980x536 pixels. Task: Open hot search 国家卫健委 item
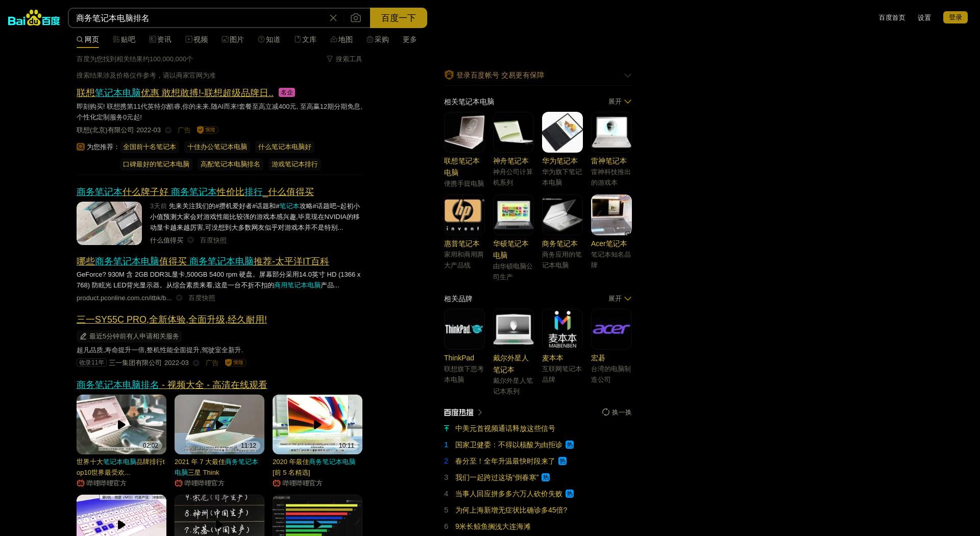pos(508,445)
